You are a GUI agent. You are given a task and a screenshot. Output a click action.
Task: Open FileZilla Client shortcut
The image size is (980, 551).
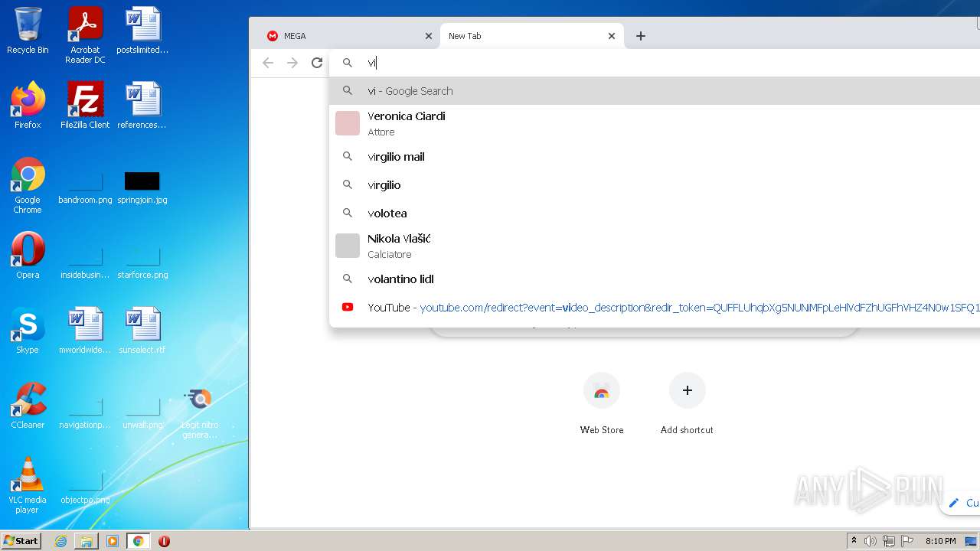point(85,106)
